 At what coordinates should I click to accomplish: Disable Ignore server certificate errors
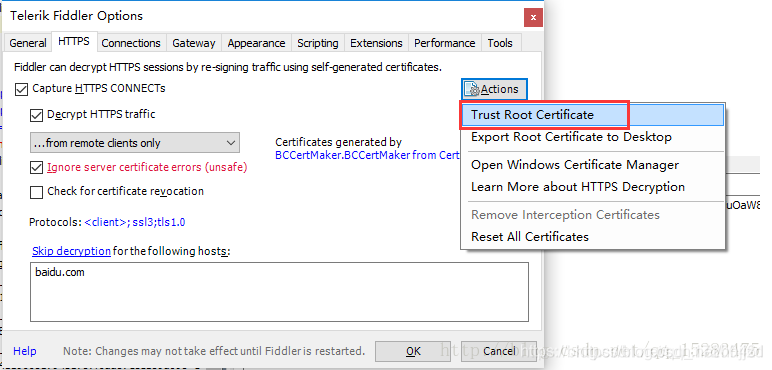[36, 168]
